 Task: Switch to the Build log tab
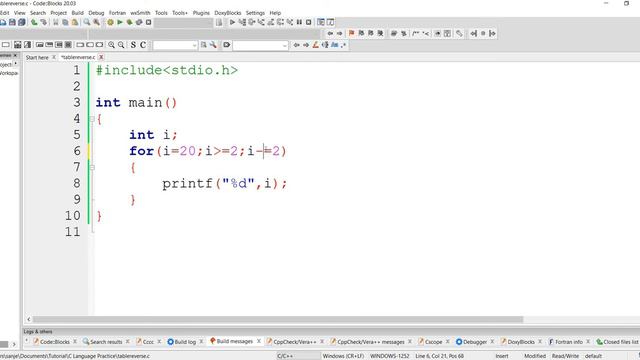pyautogui.click(x=182, y=342)
